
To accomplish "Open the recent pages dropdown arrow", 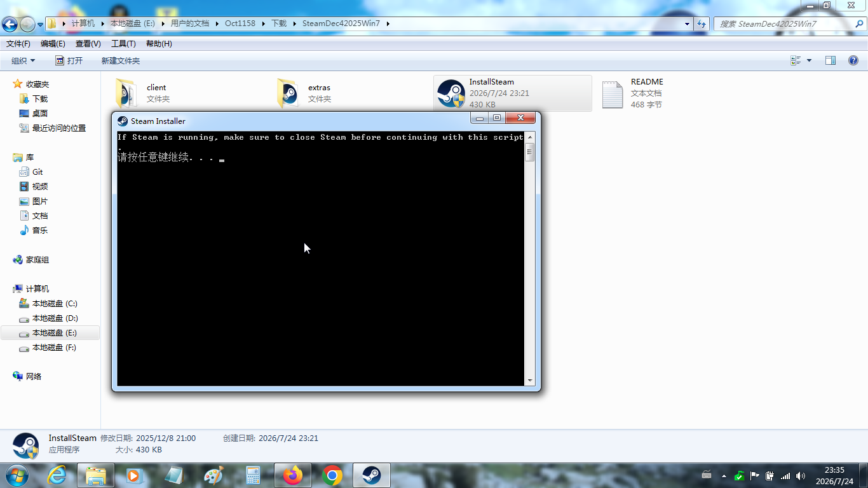I will click(41, 24).
